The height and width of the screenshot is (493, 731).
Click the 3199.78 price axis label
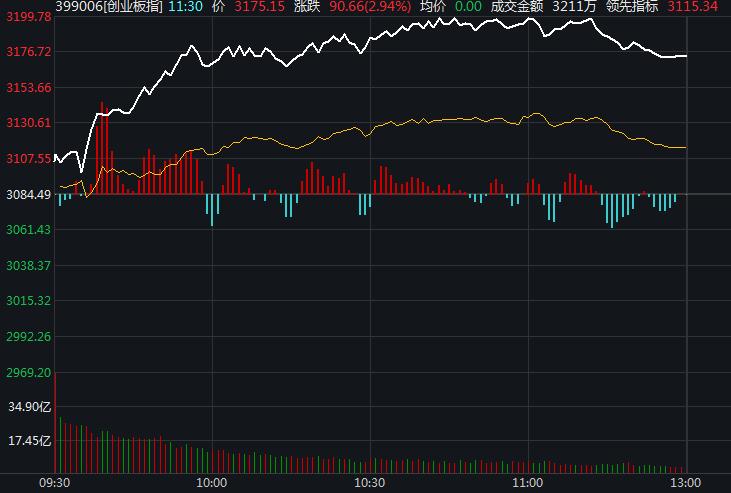click(28, 17)
